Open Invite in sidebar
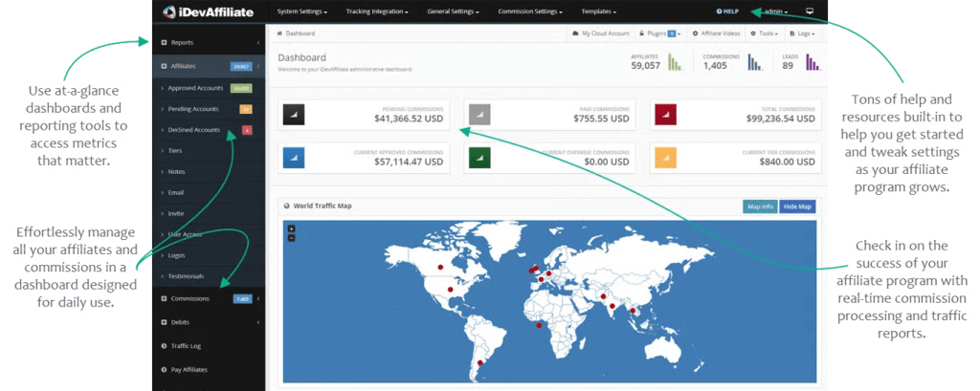The width and height of the screenshot is (980, 391). click(209, 213)
